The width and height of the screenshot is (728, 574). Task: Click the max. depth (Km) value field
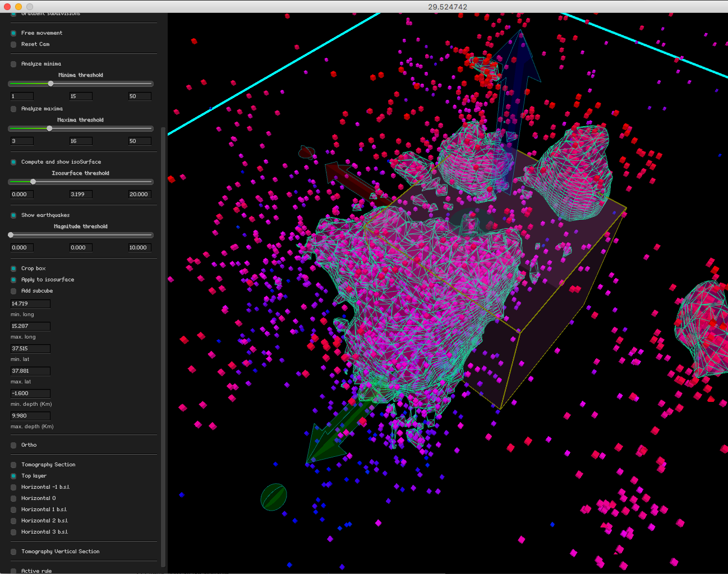(30, 416)
